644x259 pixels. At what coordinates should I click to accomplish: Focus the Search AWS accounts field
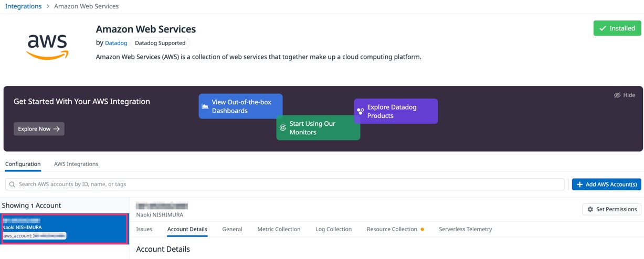coord(284,184)
